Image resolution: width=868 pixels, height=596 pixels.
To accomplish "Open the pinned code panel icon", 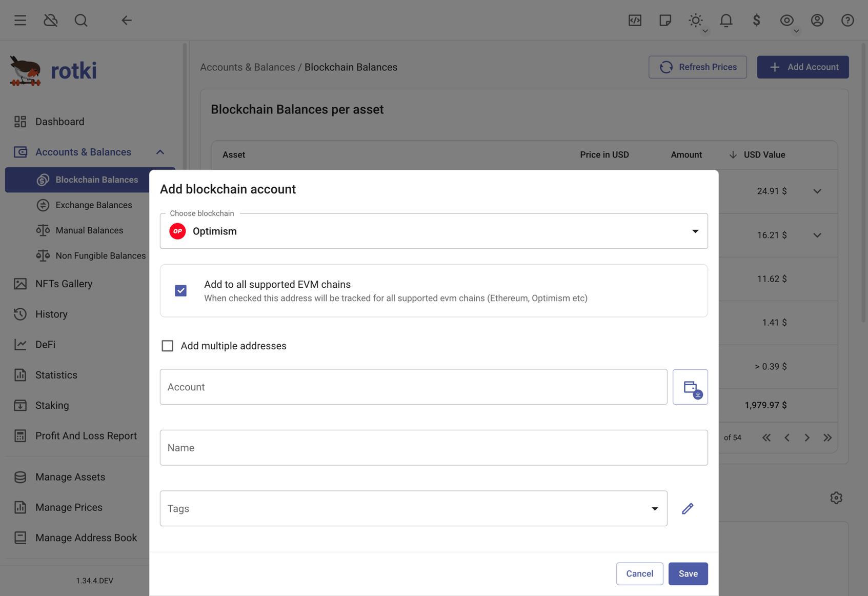I will tap(635, 20).
